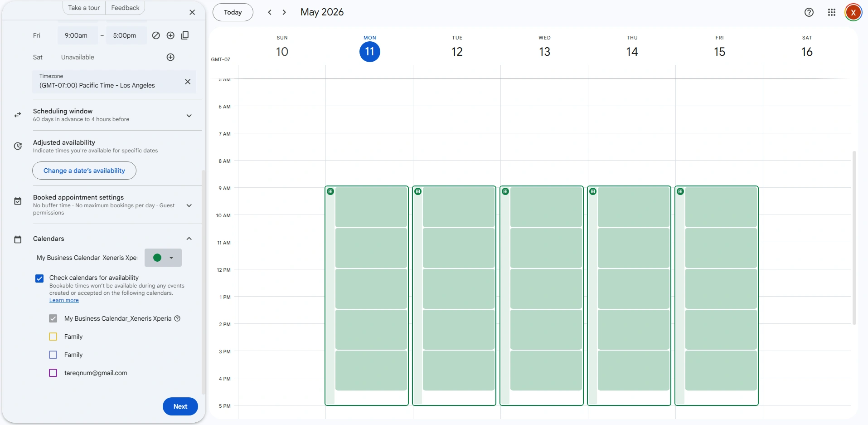The image size is (868, 425).
Task: Jump to Today in the calendar
Action: (x=233, y=12)
